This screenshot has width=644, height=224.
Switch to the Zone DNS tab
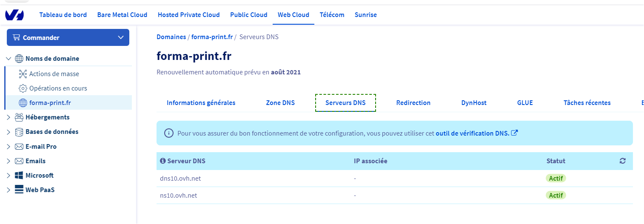point(280,103)
